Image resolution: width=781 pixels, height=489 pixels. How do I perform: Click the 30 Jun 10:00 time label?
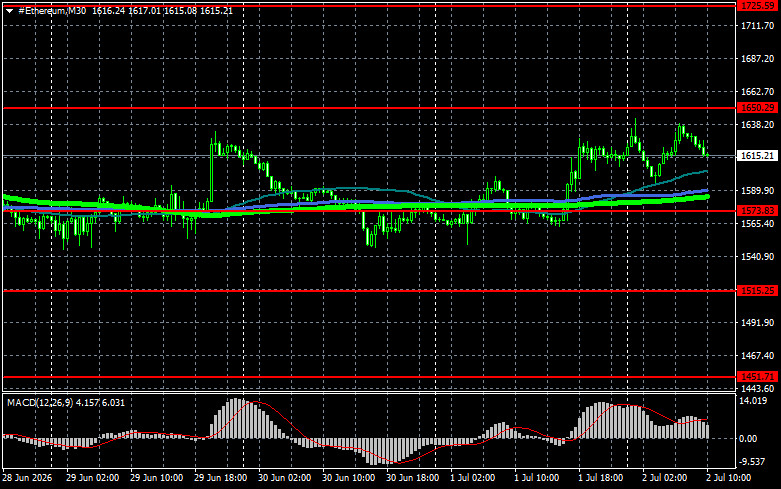(x=349, y=478)
